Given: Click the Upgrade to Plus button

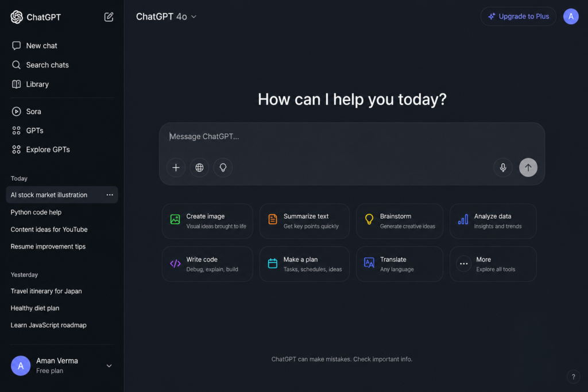Looking at the screenshot, I should pyautogui.click(x=519, y=17).
